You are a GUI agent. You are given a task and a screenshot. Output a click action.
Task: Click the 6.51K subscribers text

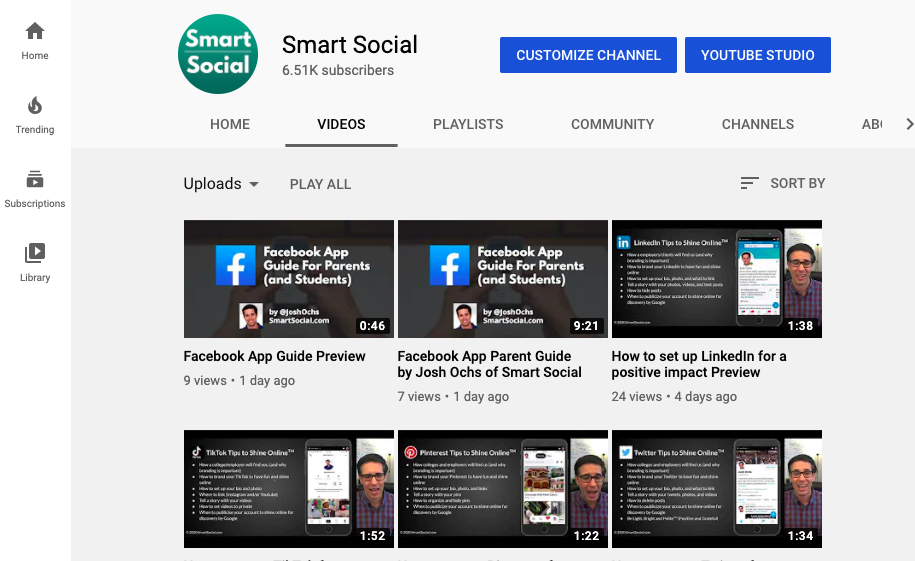point(338,70)
